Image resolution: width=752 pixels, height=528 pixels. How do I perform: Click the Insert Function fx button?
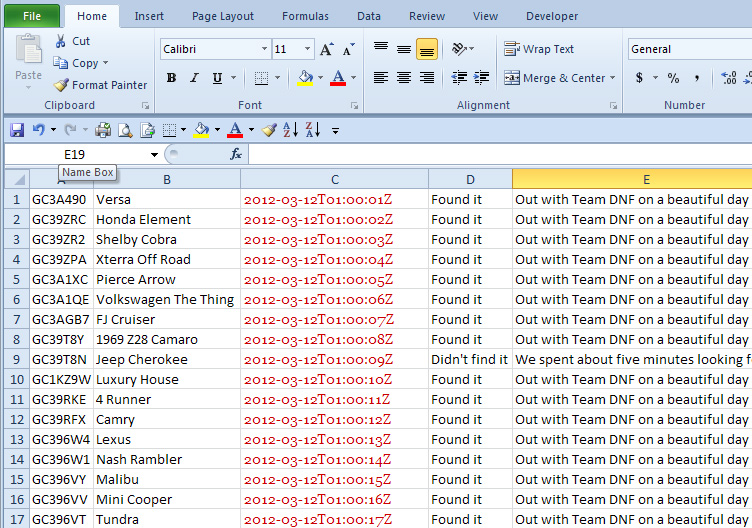pos(235,154)
